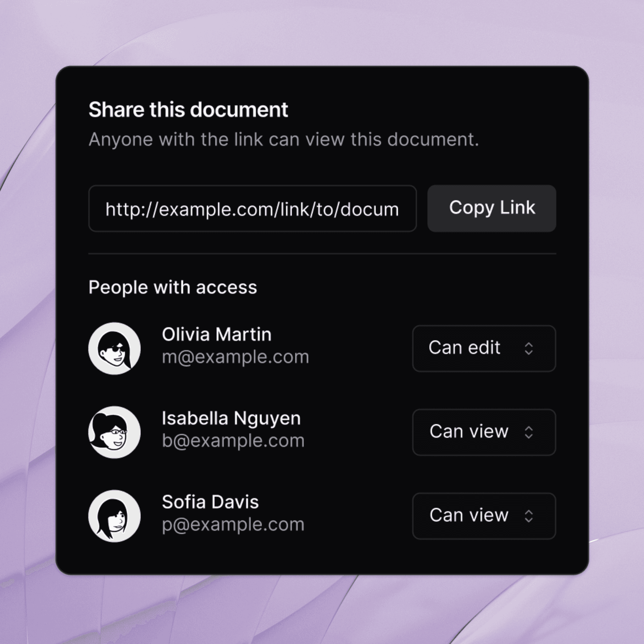Click the People with access label
644x644 pixels.
pos(173,287)
